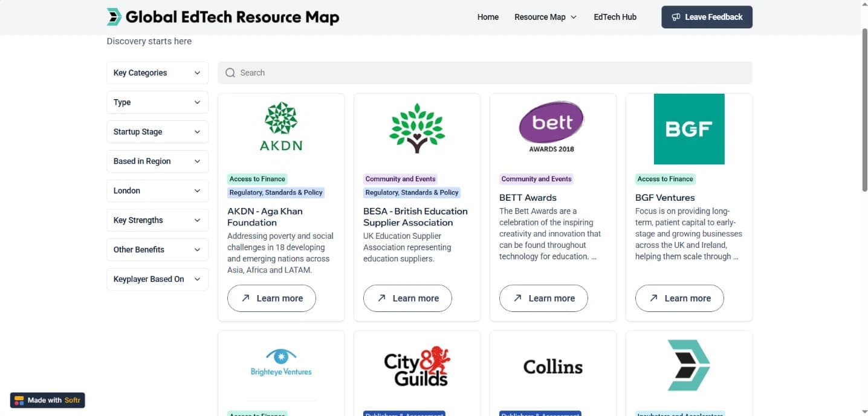The height and width of the screenshot is (416, 868).
Task: Click the BESA green tree logo
Action: coord(417,128)
